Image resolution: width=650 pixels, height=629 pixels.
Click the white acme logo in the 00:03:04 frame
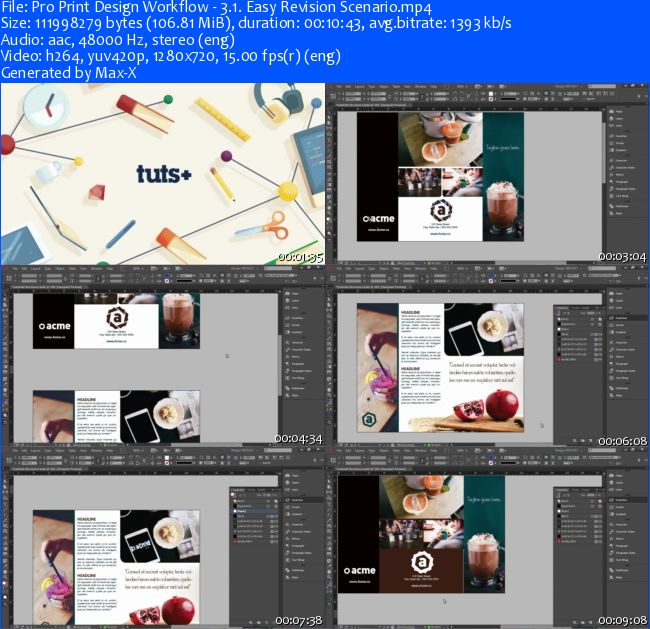pyautogui.click(x=378, y=219)
